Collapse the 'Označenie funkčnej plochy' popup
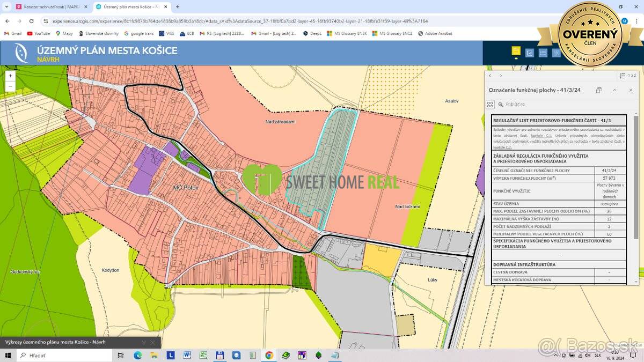Image resolution: width=644 pixels, height=362 pixels. pos(615,90)
